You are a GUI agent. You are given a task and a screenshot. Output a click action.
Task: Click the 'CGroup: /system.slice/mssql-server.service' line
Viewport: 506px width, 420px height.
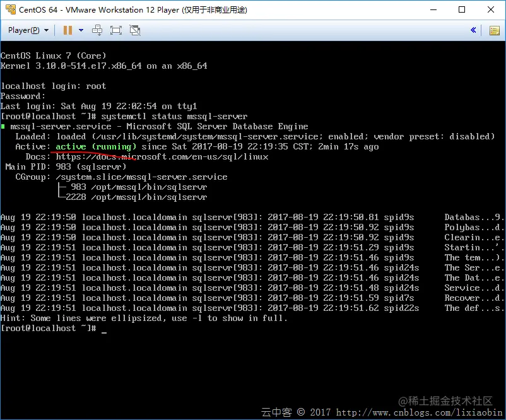pos(121,177)
